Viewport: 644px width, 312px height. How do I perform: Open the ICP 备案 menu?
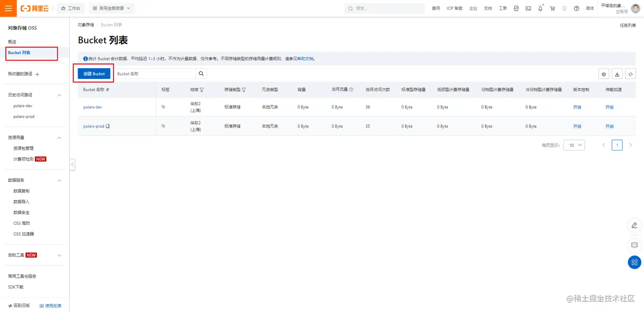coord(454,9)
